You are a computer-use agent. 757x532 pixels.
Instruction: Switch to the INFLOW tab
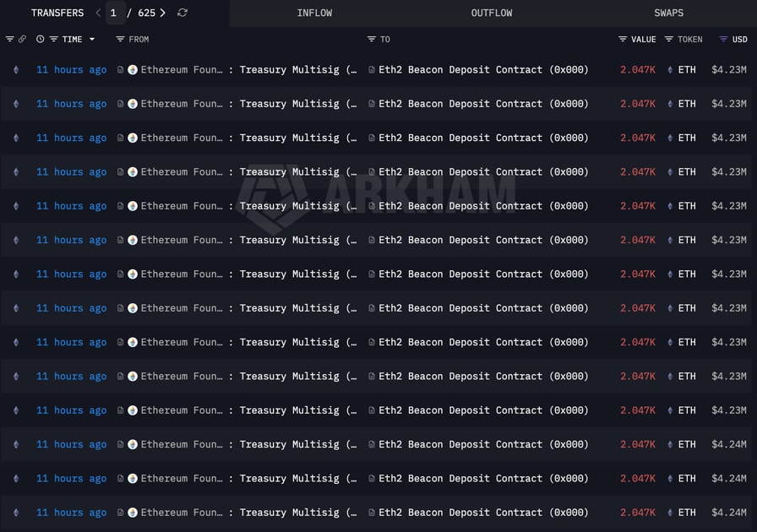314,13
